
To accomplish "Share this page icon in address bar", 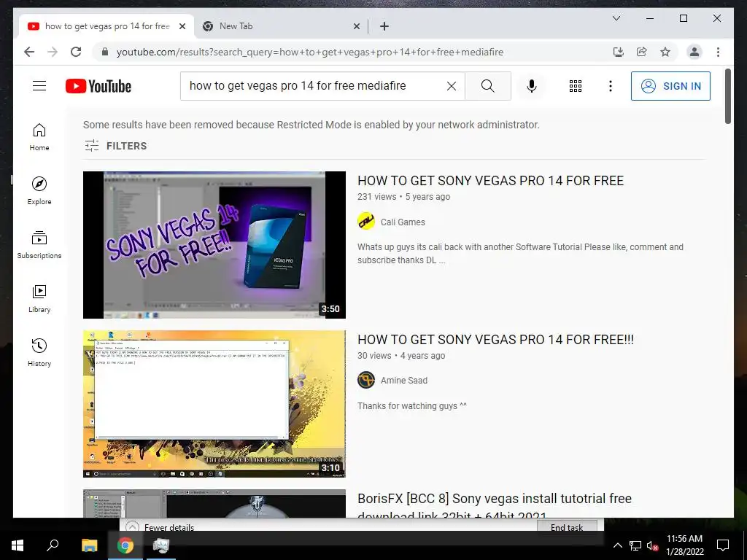I will click(x=642, y=52).
